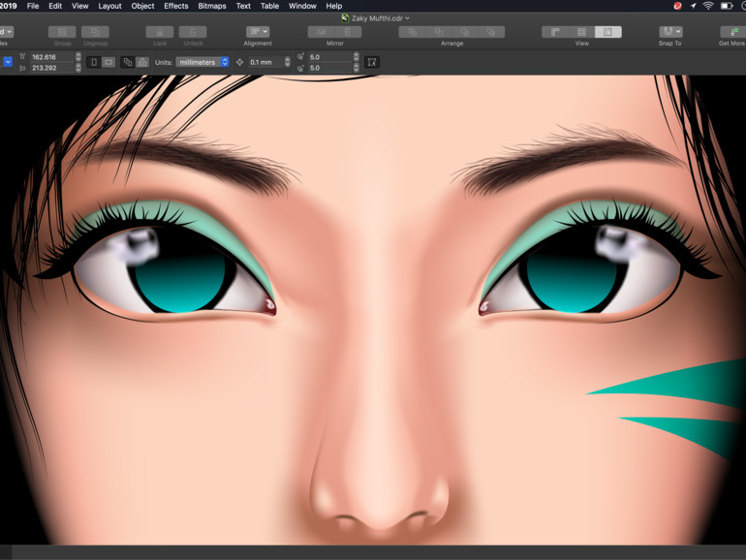746x560 pixels.
Task: Open the Window menu
Action: [302, 6]
